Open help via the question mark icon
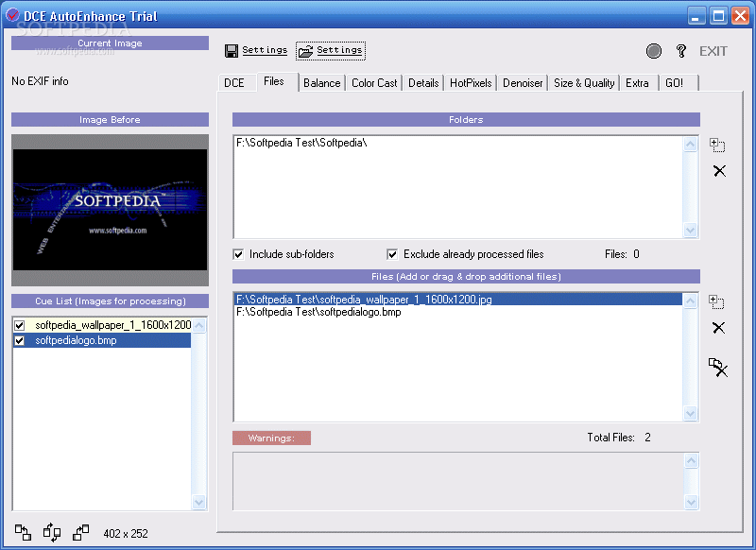Screen dimensions: 756x550 tap(680, 51)
